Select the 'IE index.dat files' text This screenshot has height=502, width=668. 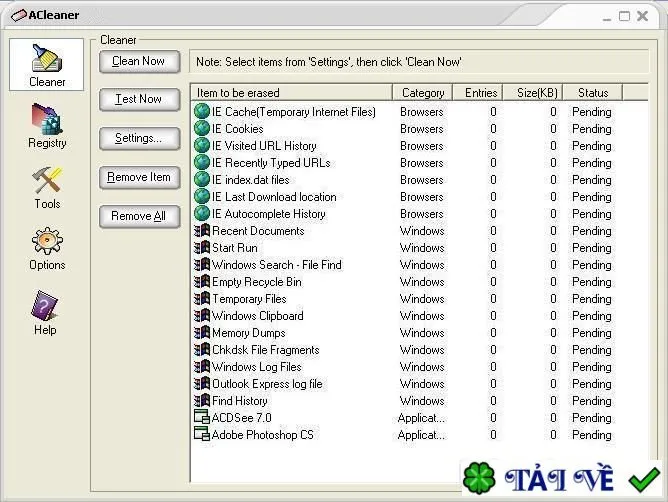click(250, 180)
